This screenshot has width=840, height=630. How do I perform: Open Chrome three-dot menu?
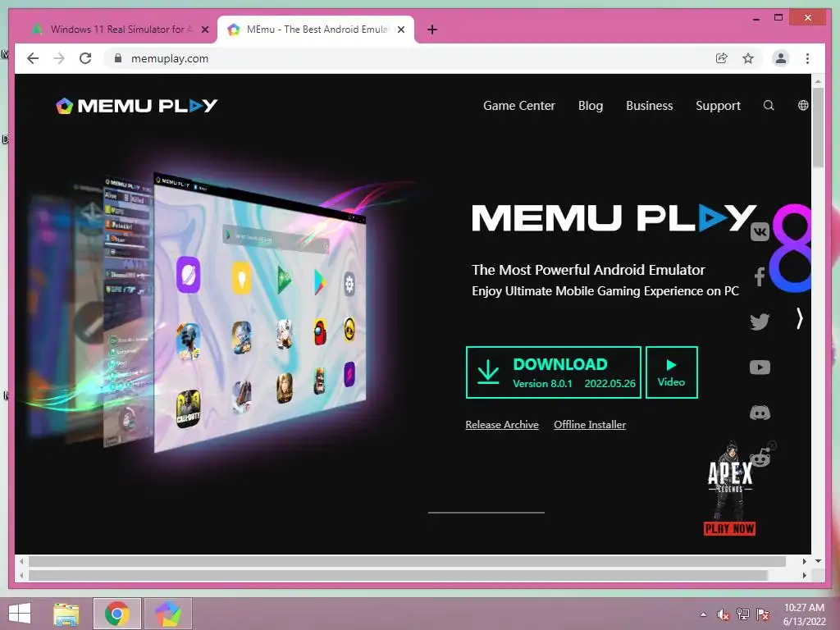click(x=807, y=58)
